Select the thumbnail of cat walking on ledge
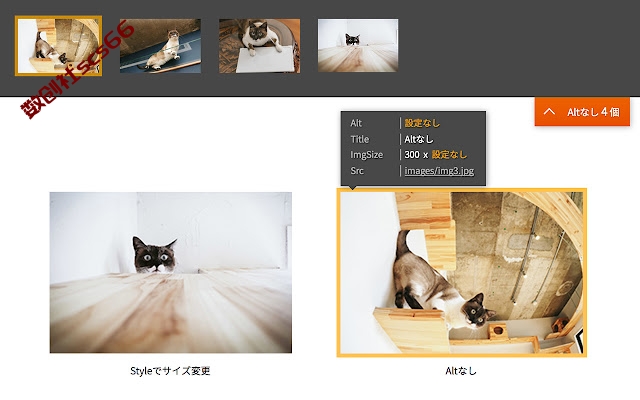This screenshot has height=400, width=640. pyautogui.click(x=160, y=46)
